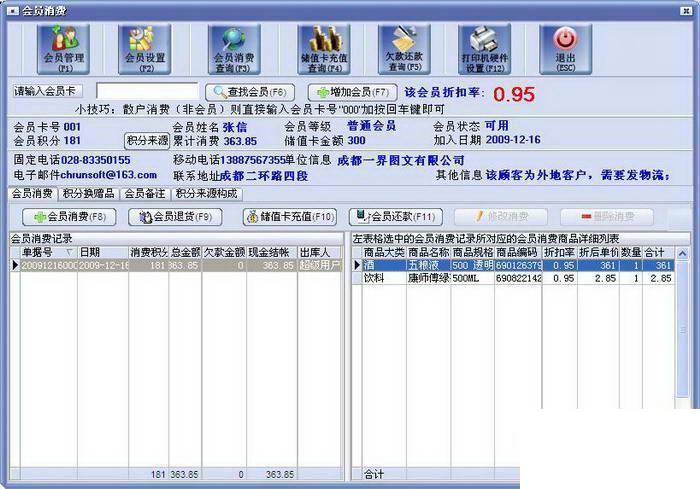Open 打印机硬件设置 (F12) toolbar icon

pos(485,49)
